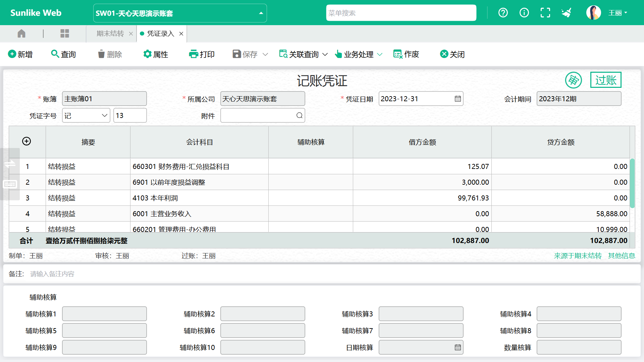Click the 辅助核算7 field
The width and height of the screenshot is (644, 362).
421,330
